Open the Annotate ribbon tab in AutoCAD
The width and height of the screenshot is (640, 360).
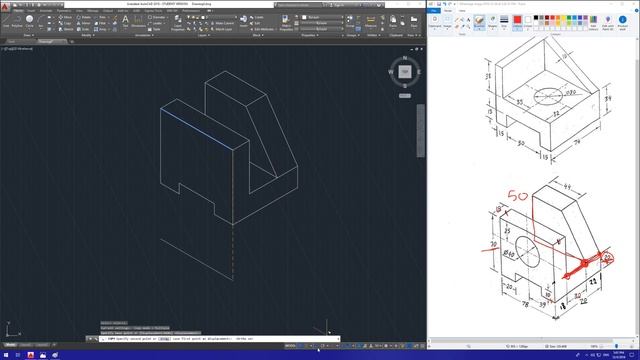pos(46,11)
